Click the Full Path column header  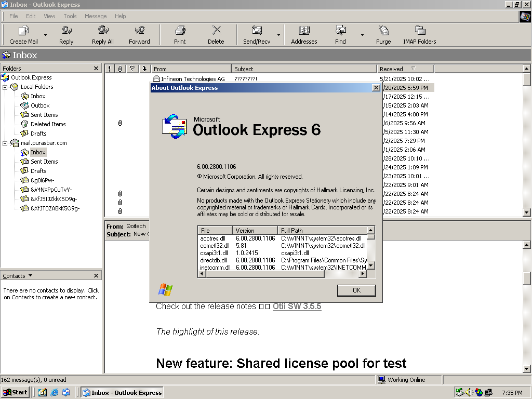coord(323,230)
